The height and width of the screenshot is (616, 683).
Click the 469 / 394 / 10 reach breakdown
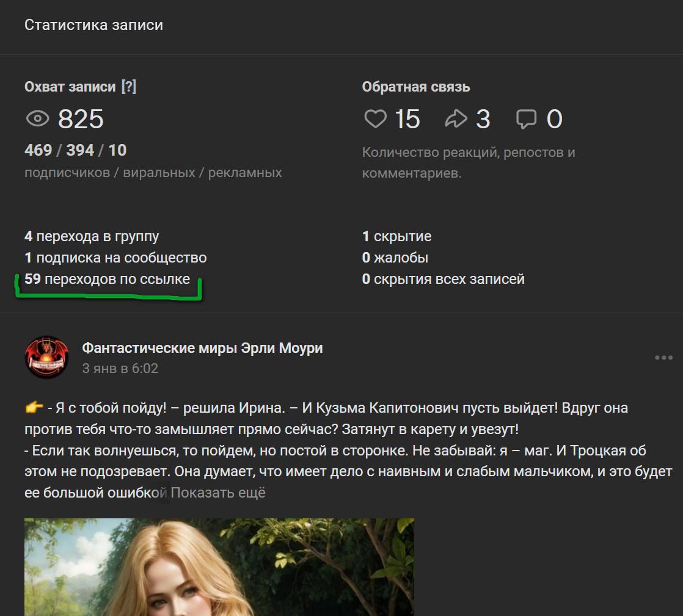[76, 150]
